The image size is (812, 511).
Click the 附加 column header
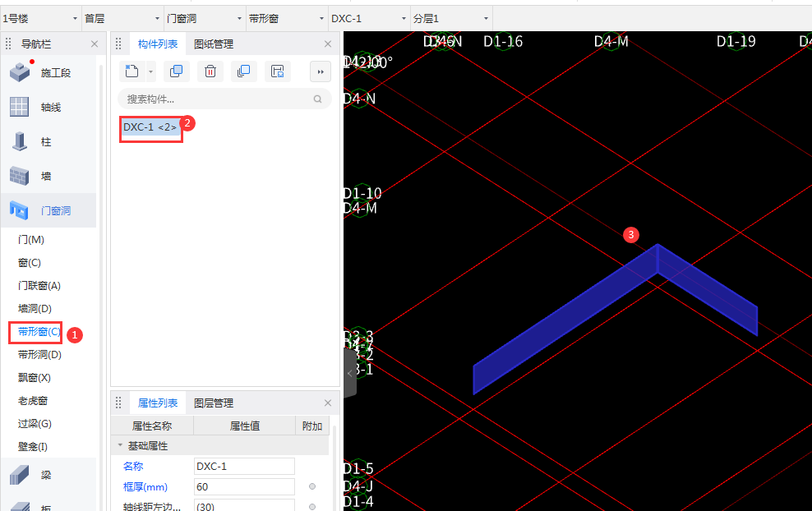[x=312, y=426]
